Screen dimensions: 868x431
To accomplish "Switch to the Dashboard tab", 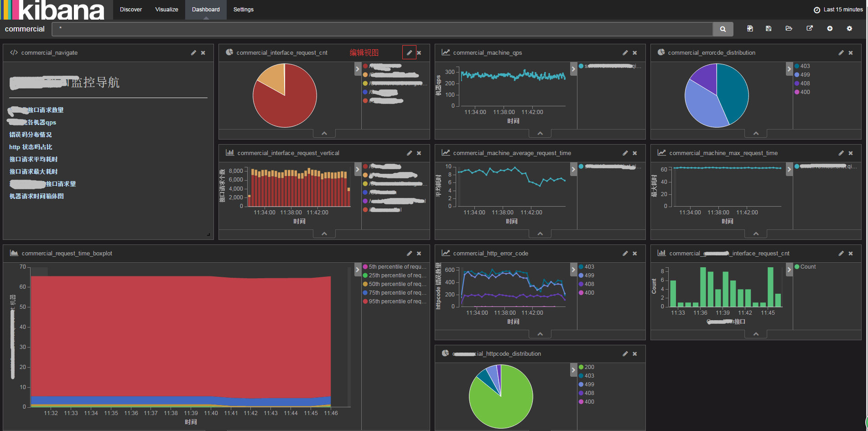I will click(x=206, y=10).
